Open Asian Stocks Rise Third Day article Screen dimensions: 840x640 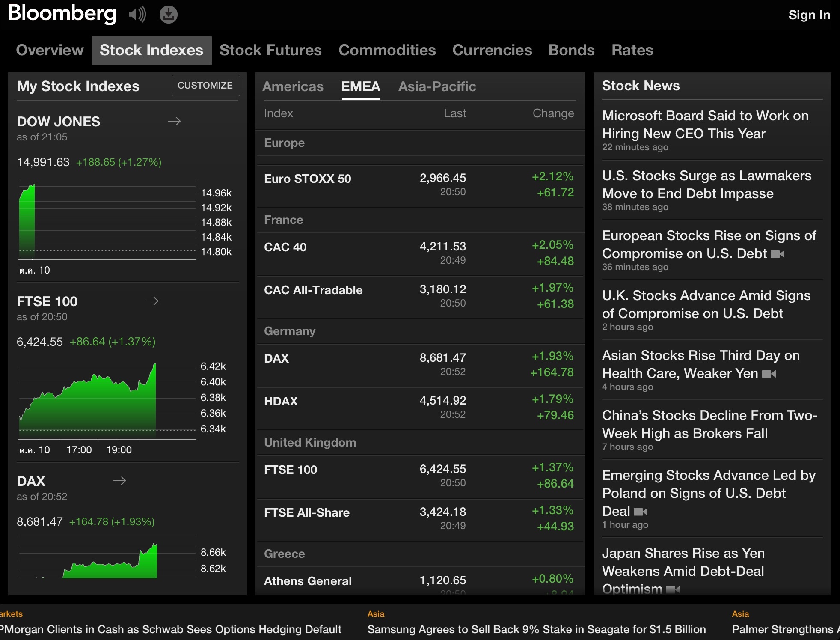[712, 369]
